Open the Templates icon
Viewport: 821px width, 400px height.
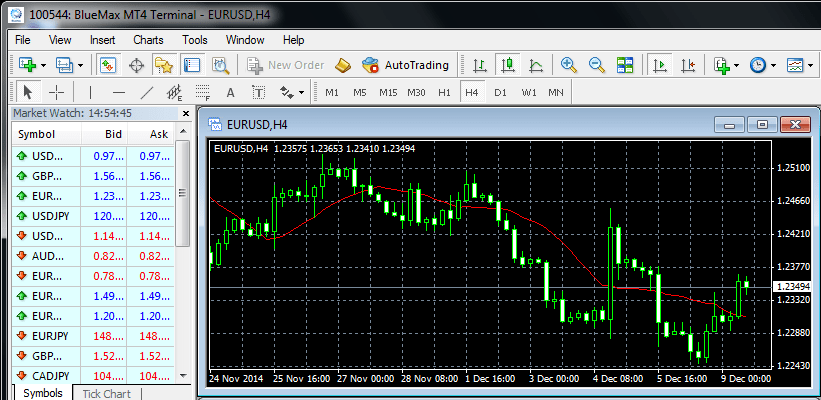coord(795,65)
